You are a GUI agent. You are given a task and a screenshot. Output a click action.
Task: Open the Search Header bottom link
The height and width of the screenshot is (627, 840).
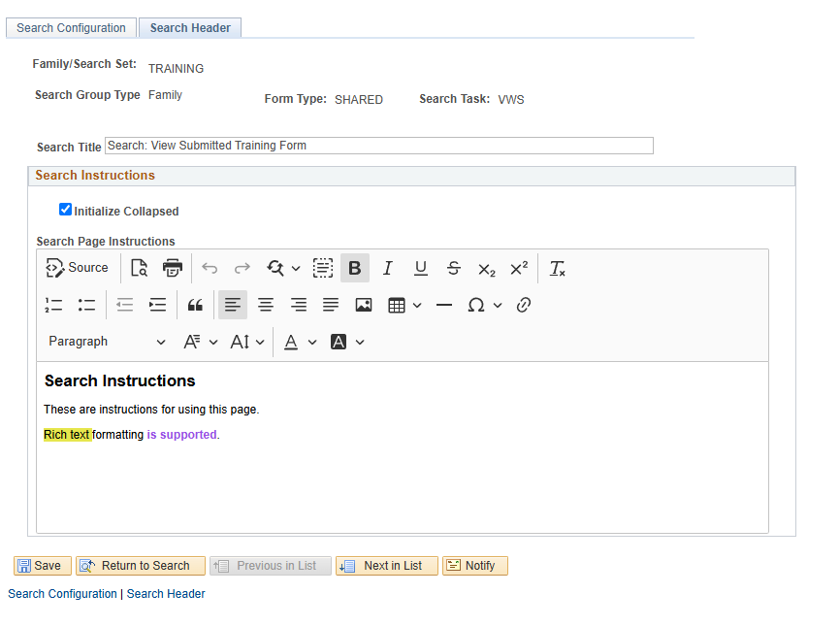point(166,594)
